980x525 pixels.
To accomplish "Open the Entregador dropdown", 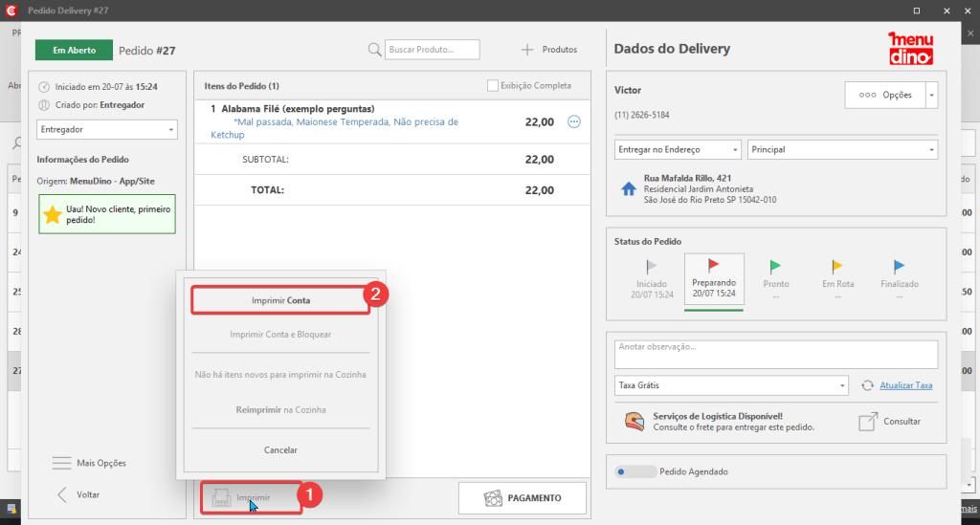I will click(x=107, y=129).
